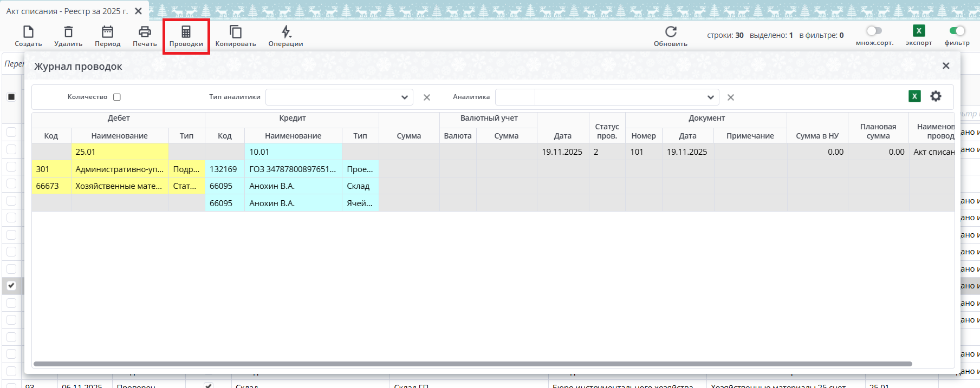Check the Количество checkbox
This screenshot has height=388, width=980.
pos(117,97)
